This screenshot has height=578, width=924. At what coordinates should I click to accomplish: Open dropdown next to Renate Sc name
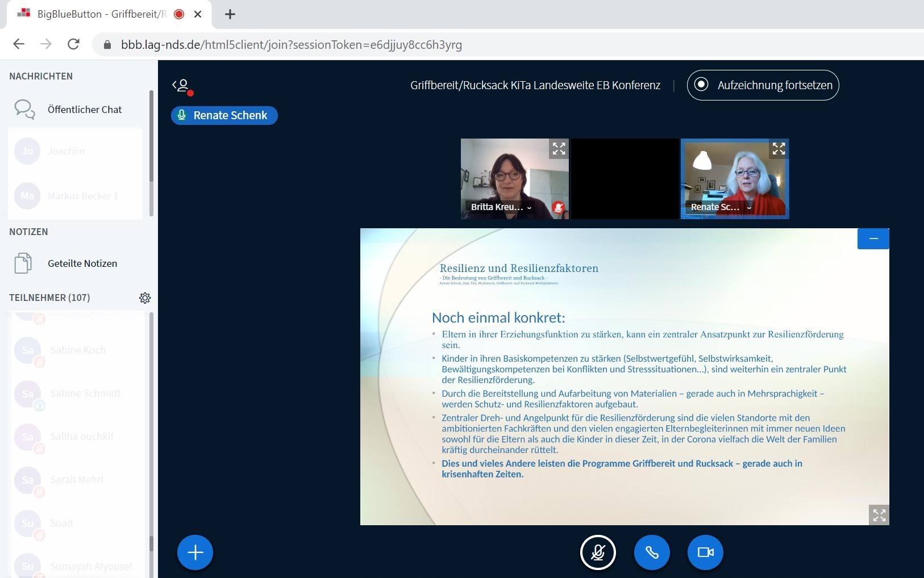749,208
